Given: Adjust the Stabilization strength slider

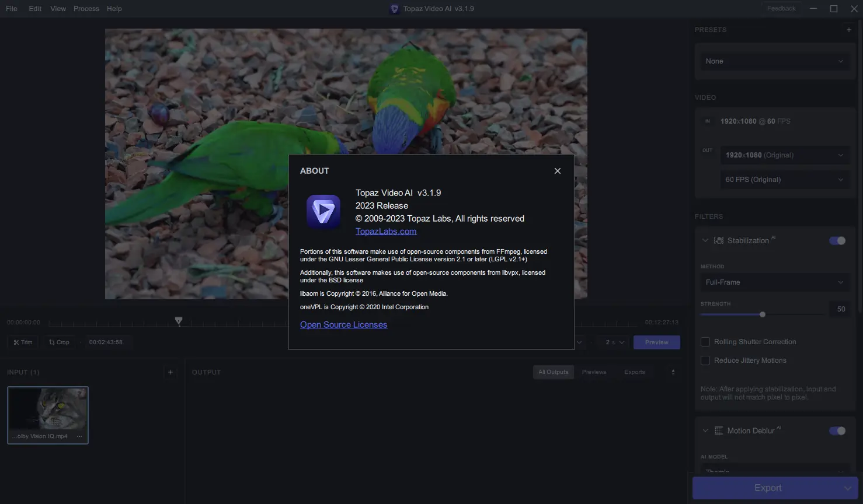Looking at the screenshot, I should (763, 314).
